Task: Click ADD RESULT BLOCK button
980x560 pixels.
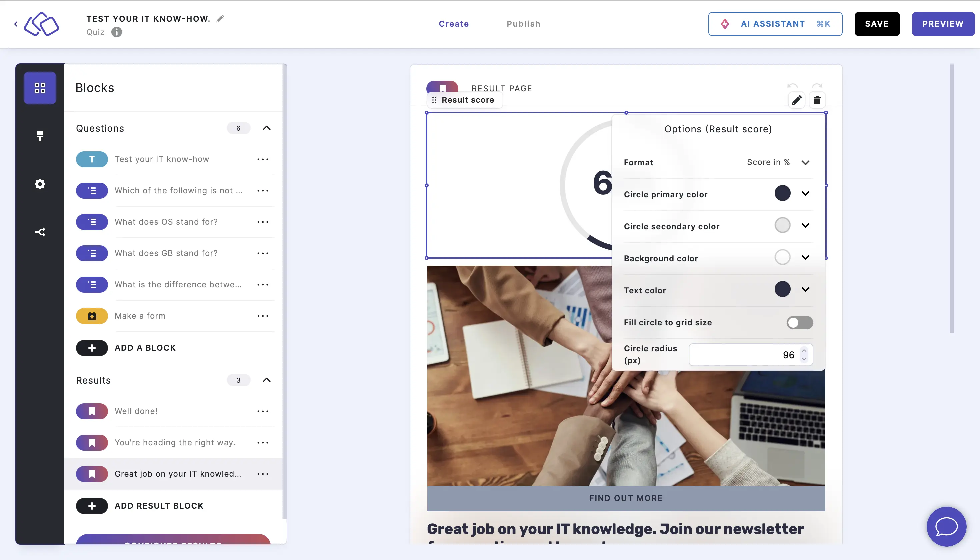Action: coord(159,505)
